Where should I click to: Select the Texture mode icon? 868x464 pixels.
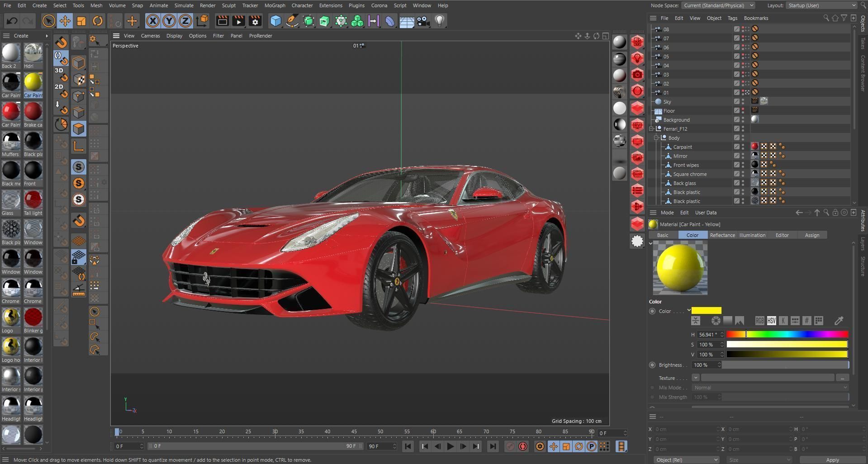click(x=79, y=80)
